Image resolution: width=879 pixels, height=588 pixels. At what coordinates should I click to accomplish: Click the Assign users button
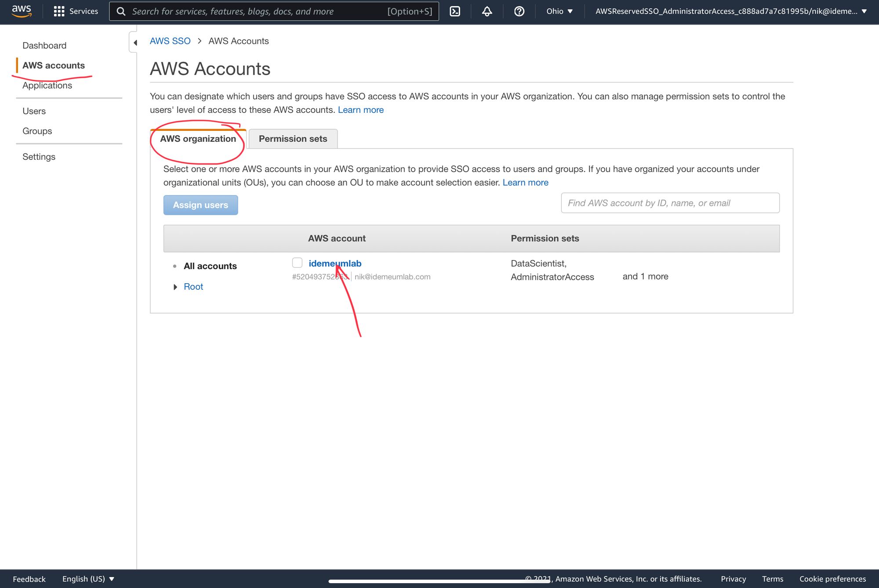click(200, 205)
